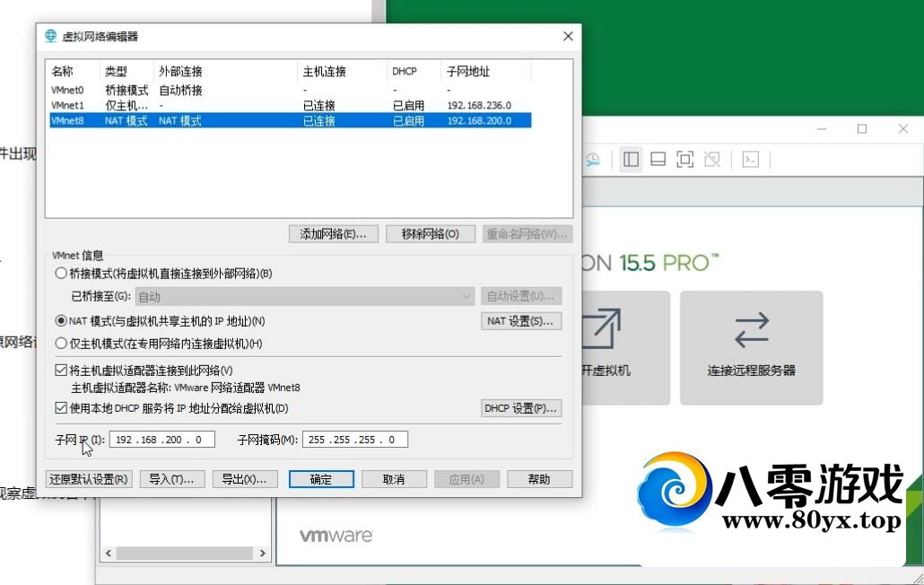Uncheck use local DHCP service checkbox
The height and width of the screenshot is (585, 924).
(61, 407)
